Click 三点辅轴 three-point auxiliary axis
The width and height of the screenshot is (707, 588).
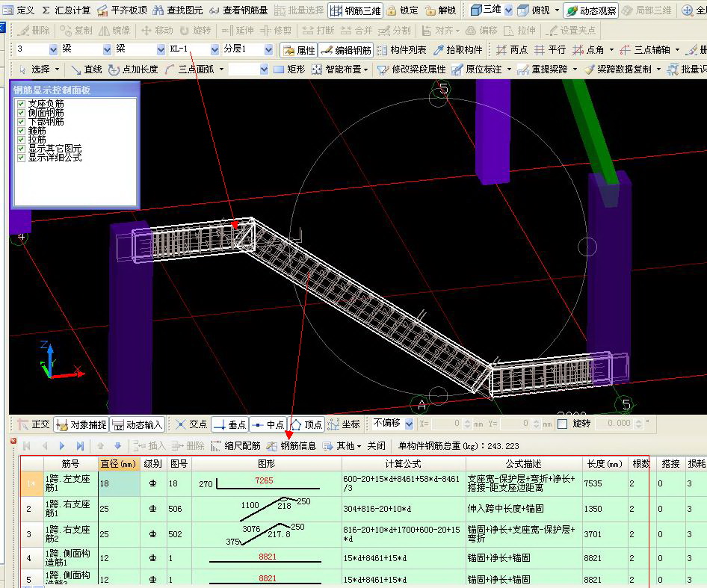click(645, 50)
